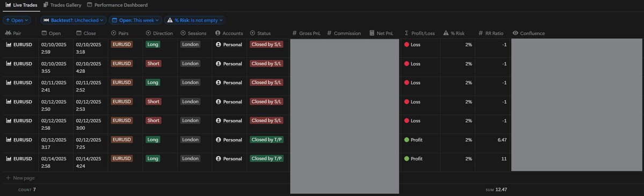The height and width of the screenshot is (196, 644).
Task: Click the RR Ratio value 11
Action: 504,159
